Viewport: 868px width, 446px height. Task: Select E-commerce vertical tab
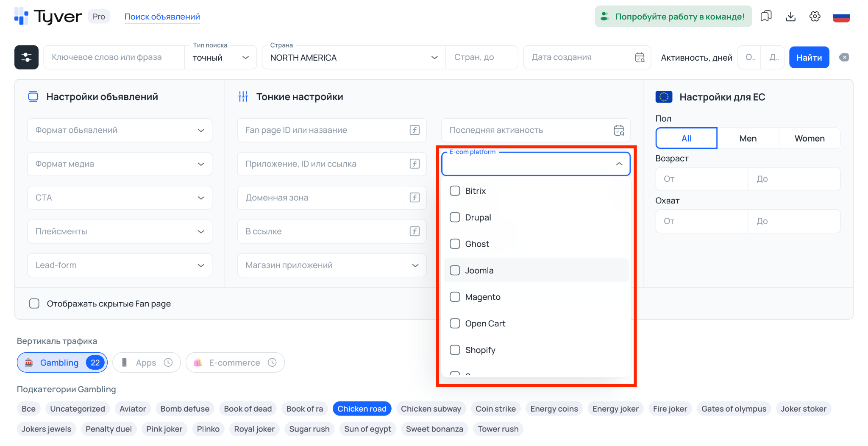[235, 362]
